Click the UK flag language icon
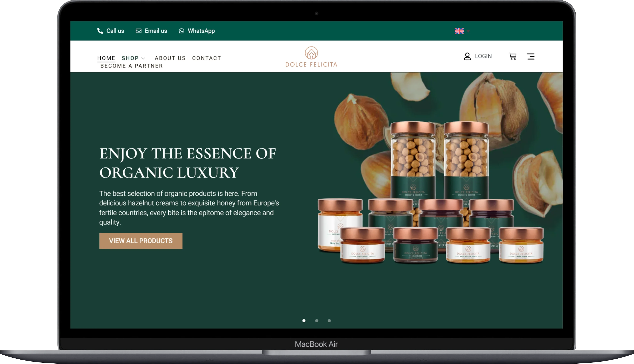The height and width of the screenshot is (364, 634). 459,31
